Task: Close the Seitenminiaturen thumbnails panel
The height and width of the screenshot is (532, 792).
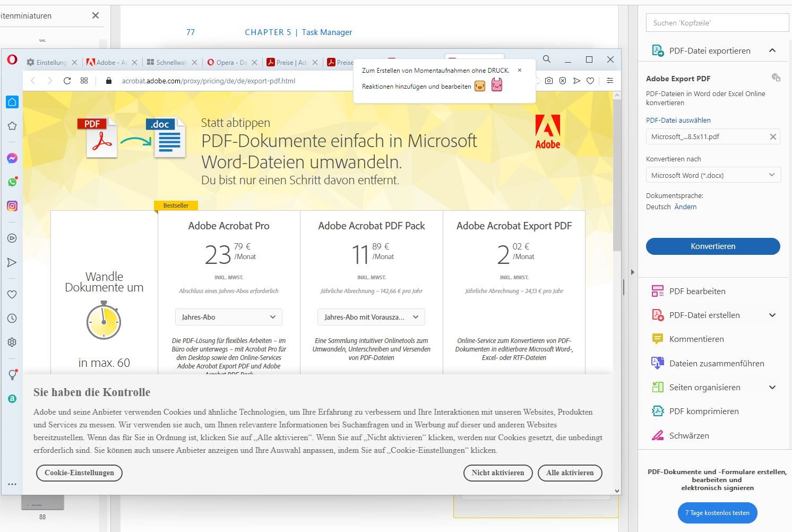Action: tap(96, 15)
